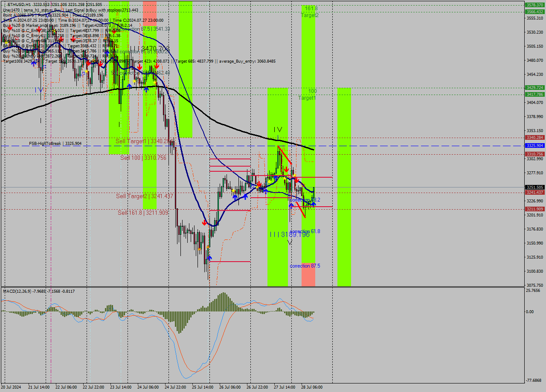Select the red 3211.909 price tag
The height and width of the screenshot is (392, 546).
point(534,209)
